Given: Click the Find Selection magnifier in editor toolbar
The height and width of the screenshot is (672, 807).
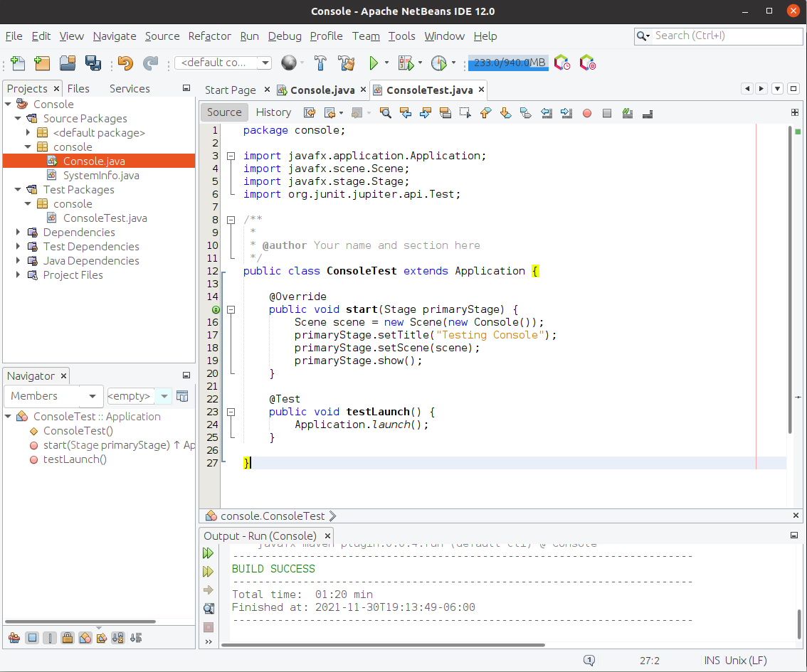Looking at the screenshot, I should click(386, 112).
